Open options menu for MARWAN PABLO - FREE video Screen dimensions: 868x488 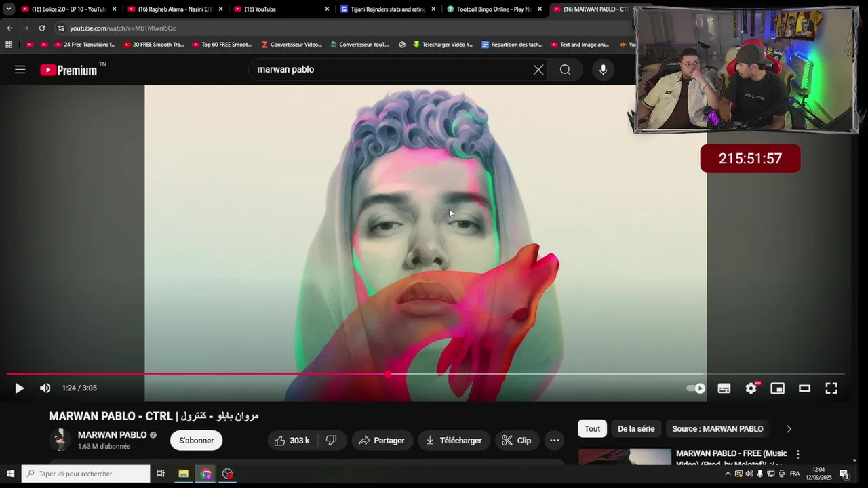tap(798, 455)
